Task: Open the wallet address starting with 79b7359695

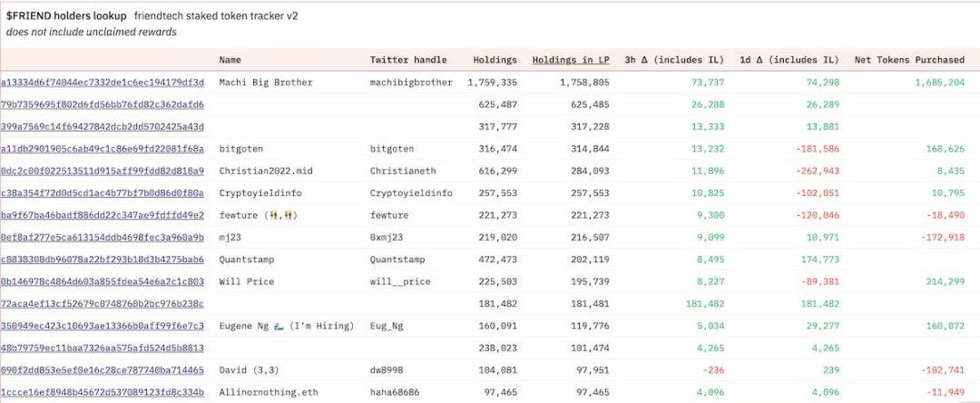Action: [102, 104]
